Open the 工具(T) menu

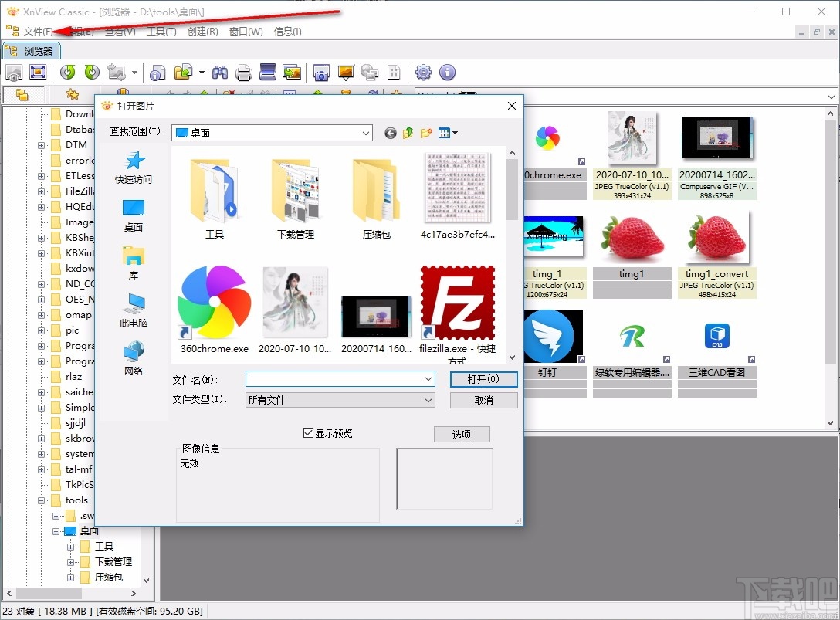(x=162, y=32)
